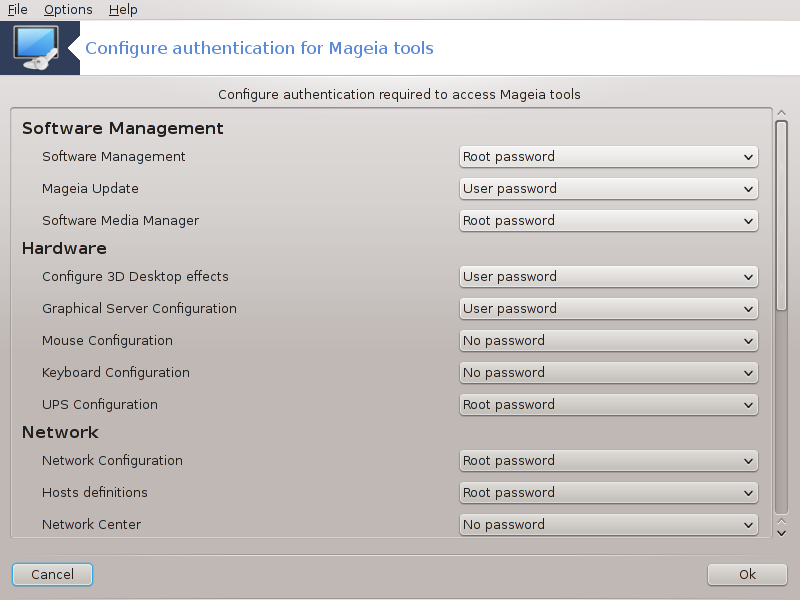Open the Software Management authentication dropdown

coord(609,157)
